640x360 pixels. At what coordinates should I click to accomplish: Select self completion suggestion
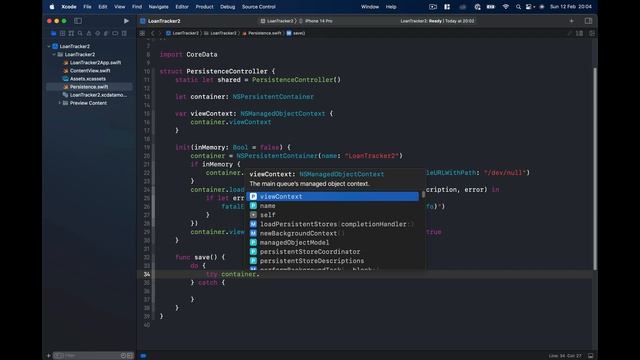point(332,215)
